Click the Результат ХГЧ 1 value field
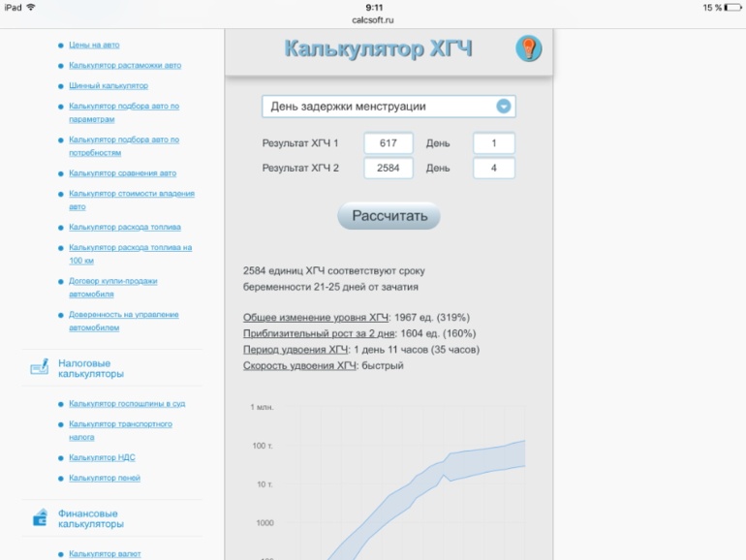746x560 pixels. point(389,143)
